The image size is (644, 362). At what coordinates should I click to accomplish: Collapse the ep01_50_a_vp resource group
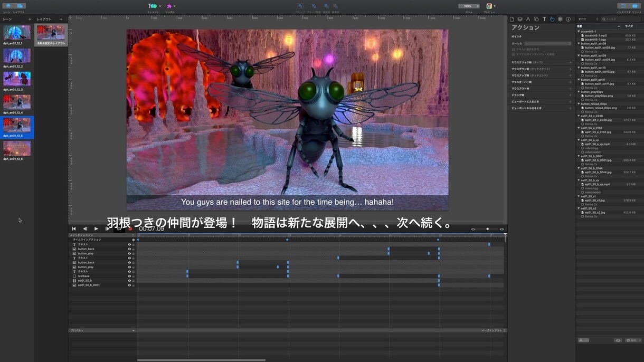click(x=579, y=140)
